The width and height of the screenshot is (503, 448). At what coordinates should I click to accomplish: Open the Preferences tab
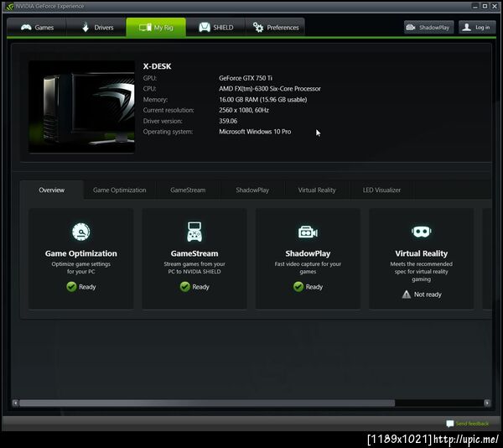tap(275, 28)
